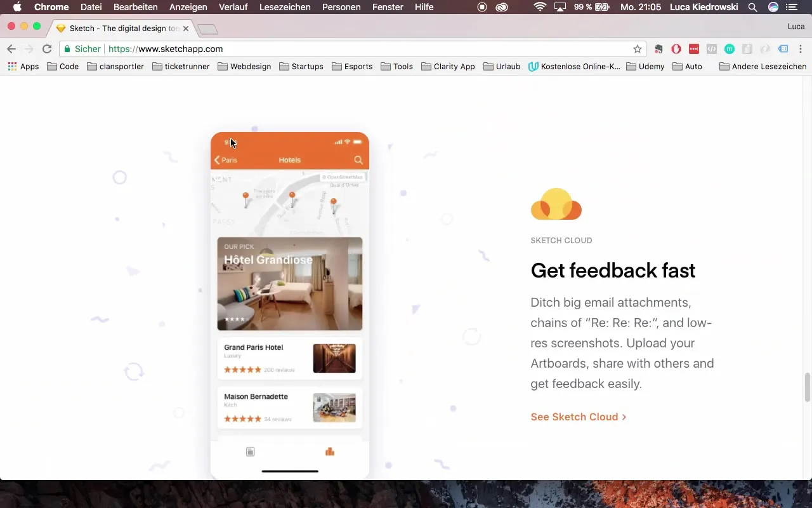The image size is (812, 508).
Task: Open a new browser tab
Action: pyautogui.click(x=208, y=29)
